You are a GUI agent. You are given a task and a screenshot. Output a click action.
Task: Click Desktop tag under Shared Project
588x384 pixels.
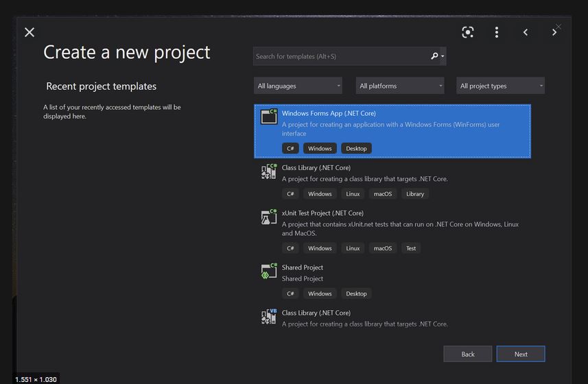point(356,293)
